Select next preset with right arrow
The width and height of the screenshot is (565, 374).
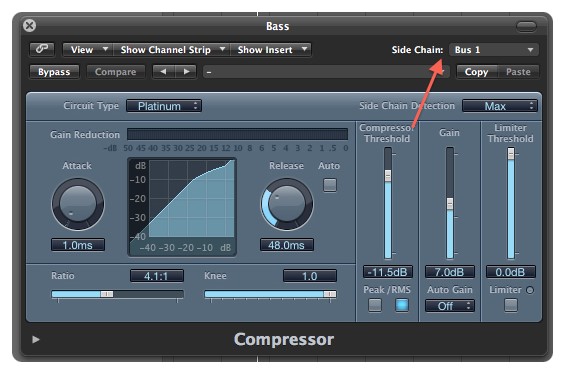(186, 72)
